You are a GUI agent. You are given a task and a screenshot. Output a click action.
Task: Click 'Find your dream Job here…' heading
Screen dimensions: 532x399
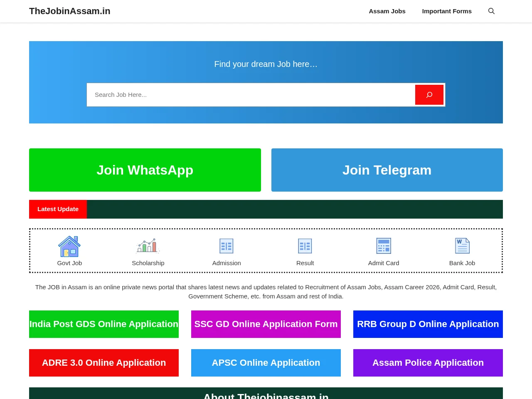coord(266,64)
